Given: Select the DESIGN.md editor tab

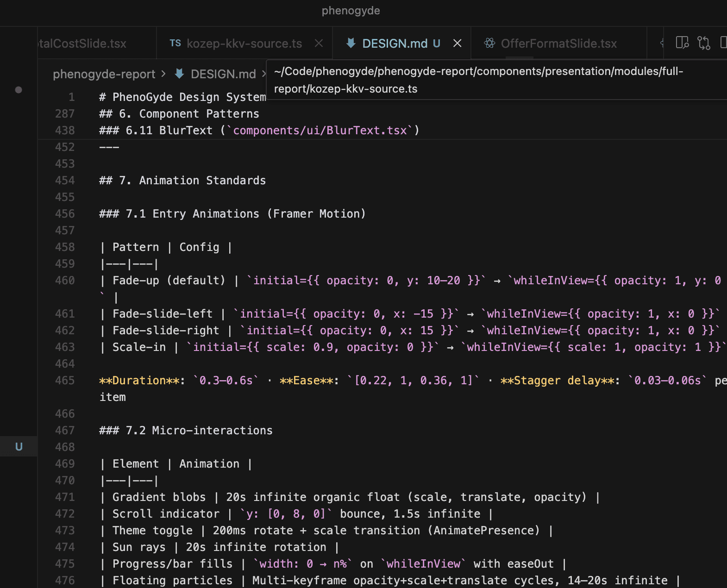Looking at the screenshot, I should (395, 43).
